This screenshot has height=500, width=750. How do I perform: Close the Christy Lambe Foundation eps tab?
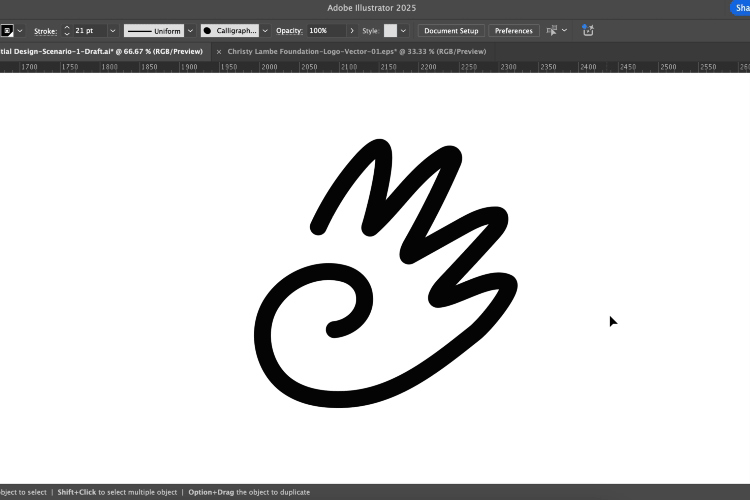(219, 52)
